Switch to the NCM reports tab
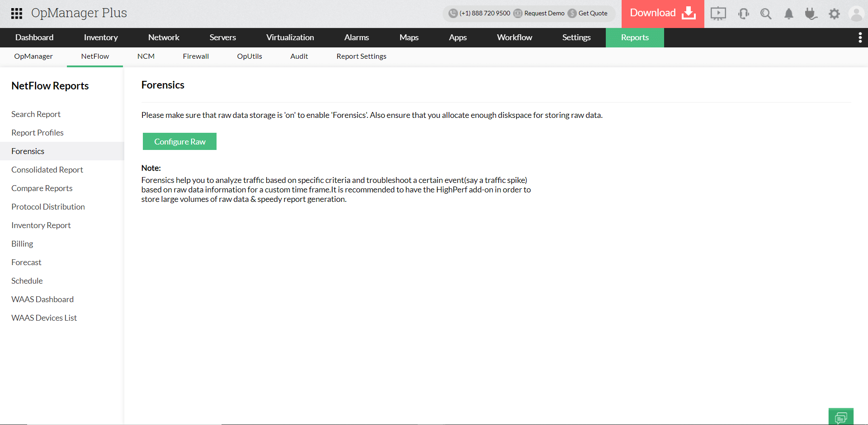Image resolution: width=868 pixels, height=425 pixels. [146, 56]
